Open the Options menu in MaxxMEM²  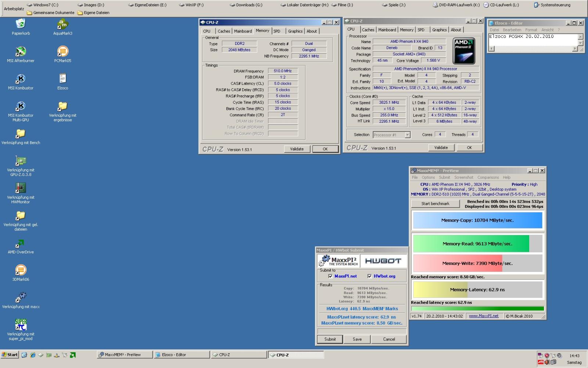(428, 177)
